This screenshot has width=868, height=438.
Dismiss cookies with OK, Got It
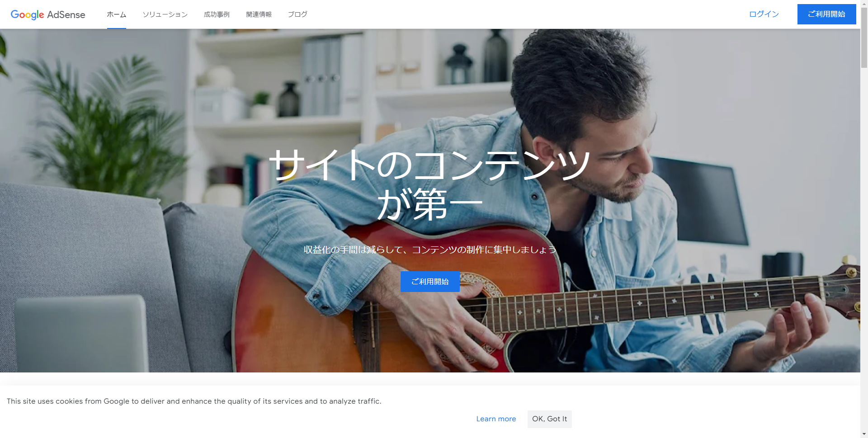tap(549, 419)
